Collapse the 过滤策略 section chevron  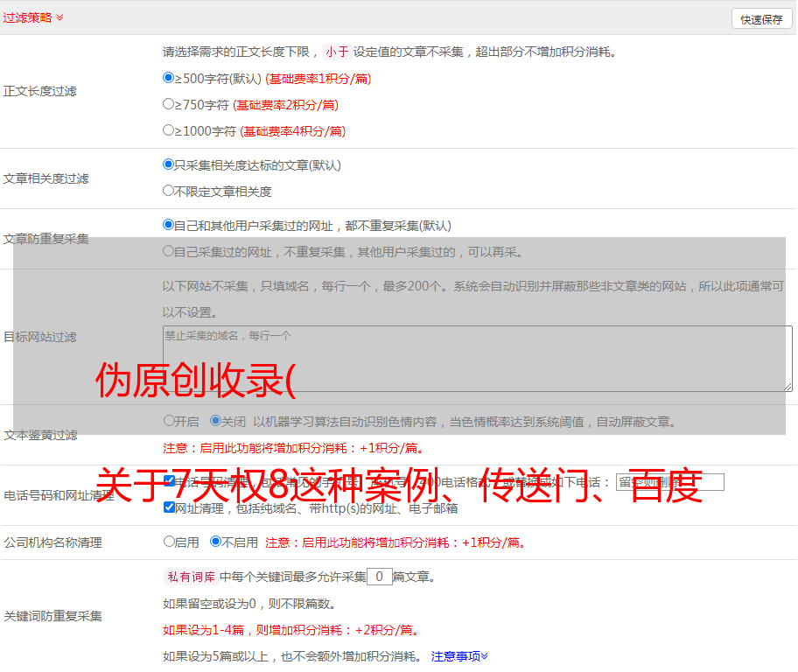click(59, 17)
